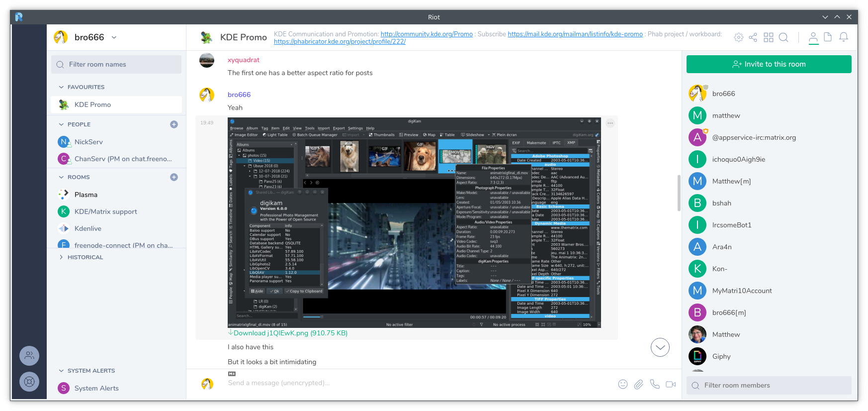Open community.kde.org/Promo link
Screen dimensions: 868x411
coord(427,34)
